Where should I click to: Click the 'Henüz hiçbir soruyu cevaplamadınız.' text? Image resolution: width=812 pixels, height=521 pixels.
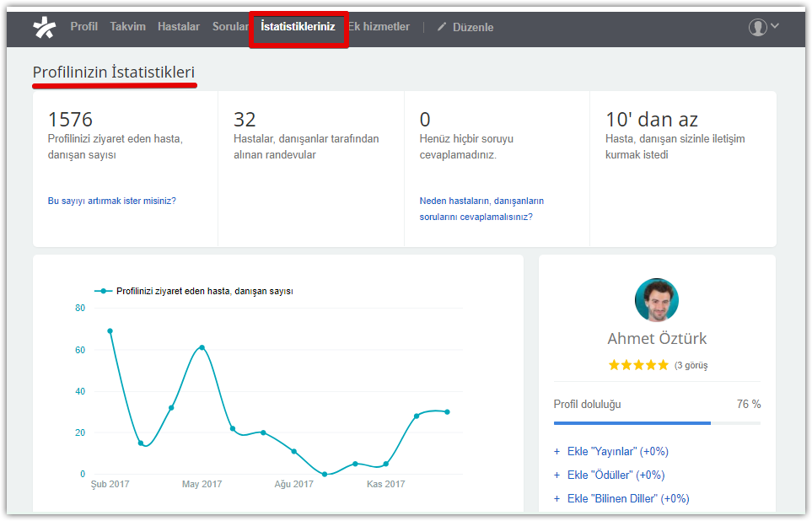[466, 147]
